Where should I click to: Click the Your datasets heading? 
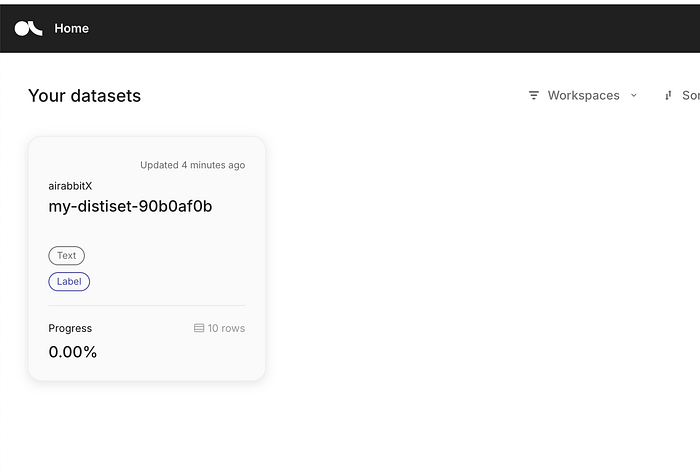click(x=84, y=96)
